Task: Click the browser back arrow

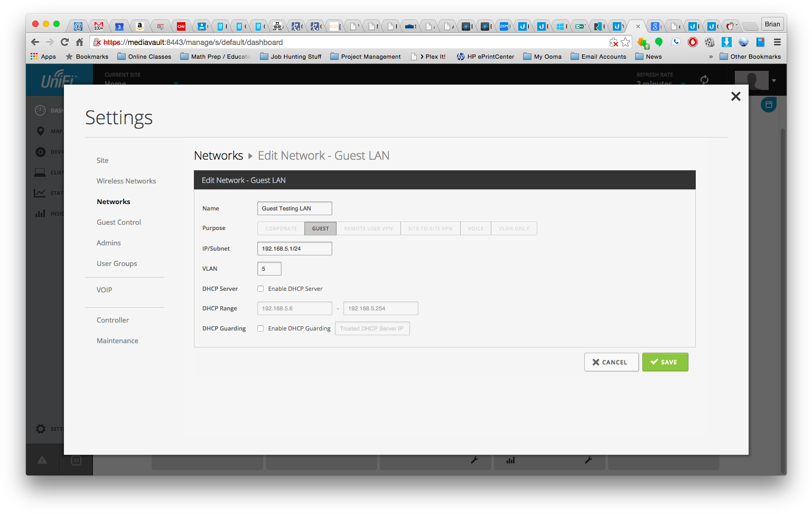Action: point(35,42)
